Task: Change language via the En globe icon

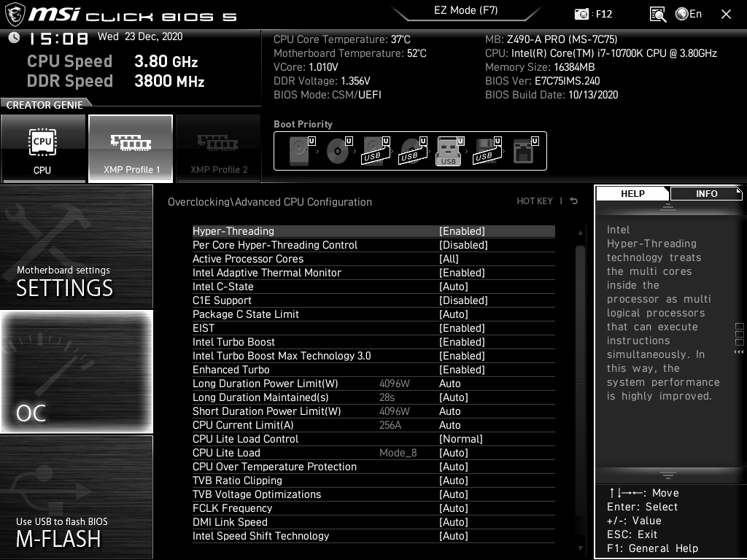Action: 689,14
